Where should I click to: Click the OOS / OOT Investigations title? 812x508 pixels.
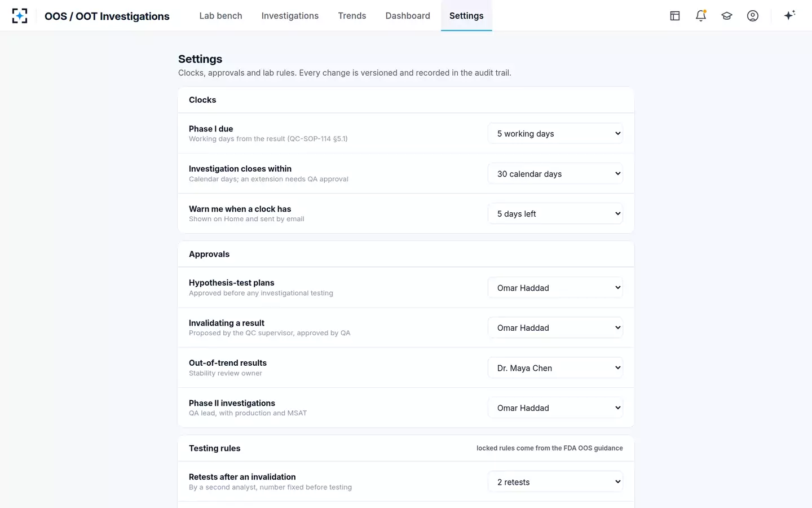coord(107,16)
